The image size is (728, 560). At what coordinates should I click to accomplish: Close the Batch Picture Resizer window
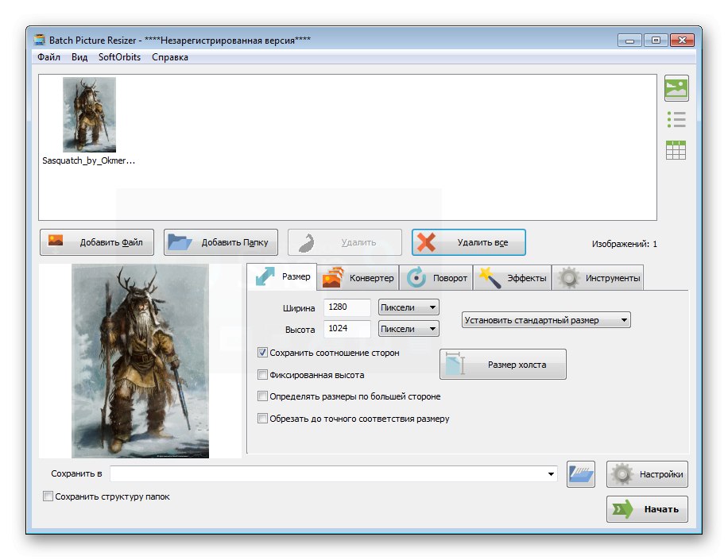coord(682,41)
